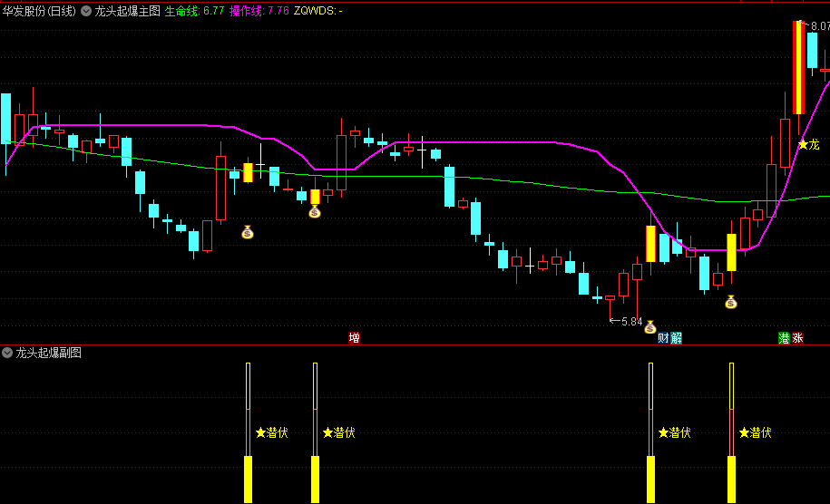Image resolution: width=830 pixels, height=504 pixels.
Task: Open the dropdown arrow beside 华发股份(日线)
Action: coord(86,11)
